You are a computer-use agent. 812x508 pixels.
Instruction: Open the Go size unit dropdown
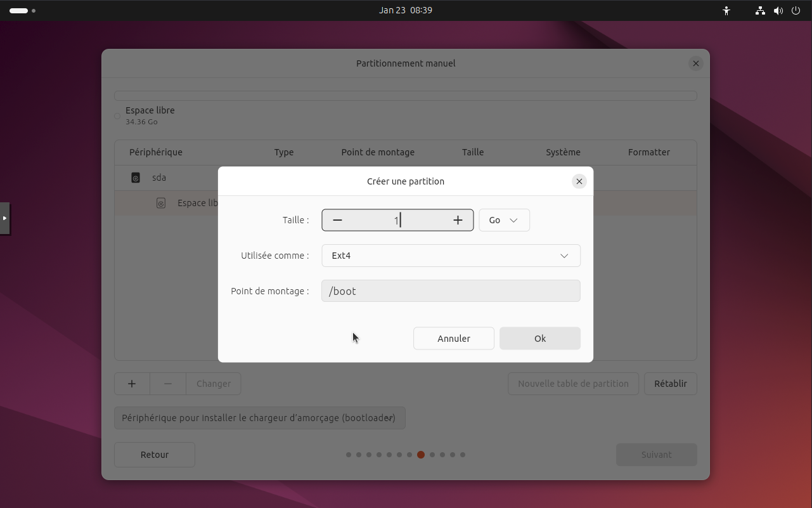click(x=504, y=220)
